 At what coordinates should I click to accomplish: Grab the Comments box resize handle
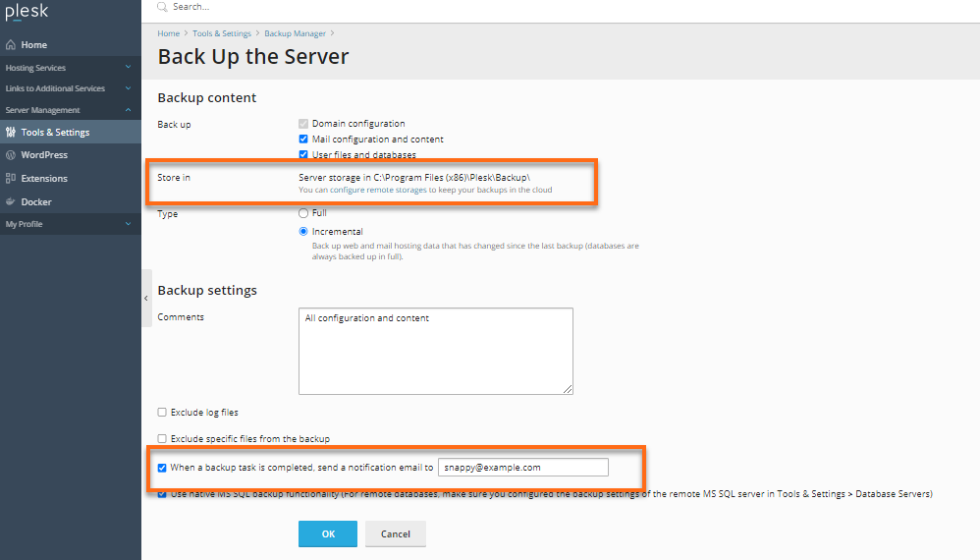tap(568, 389)
